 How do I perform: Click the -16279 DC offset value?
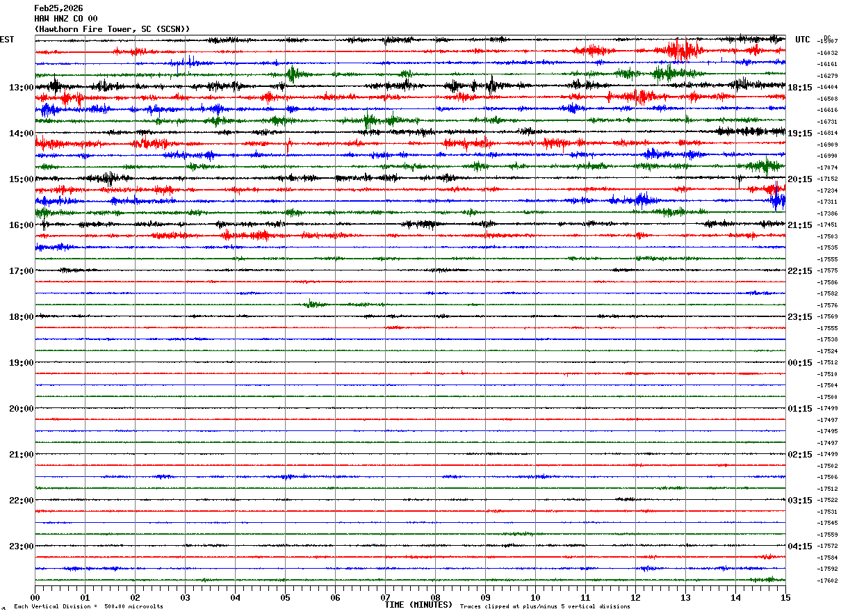(828, 76)
